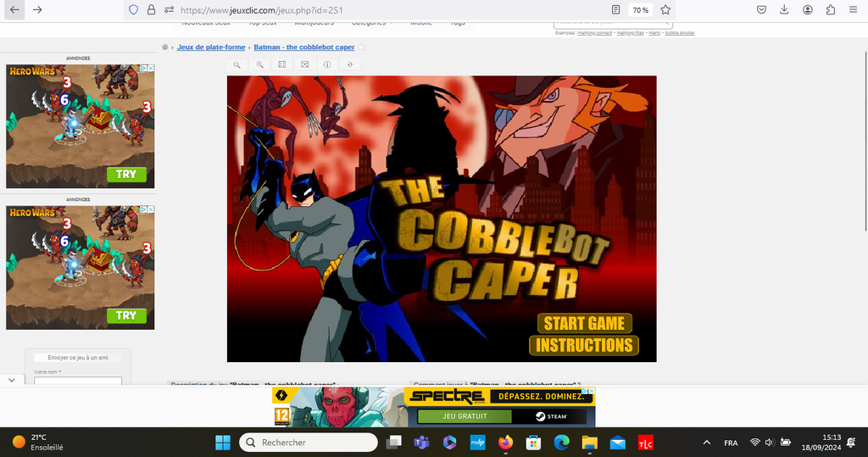Open AdChoices info on upper Hero Wars ad
This screenshot has height=457, width=868.
(143, 68)
